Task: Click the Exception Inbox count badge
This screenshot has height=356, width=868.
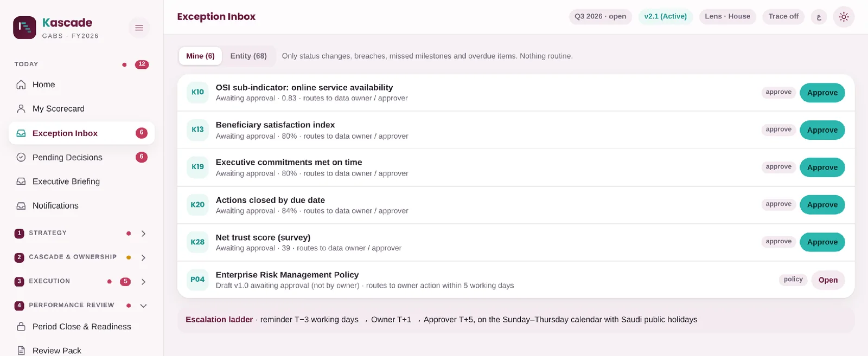Action: [x=142, y=133]
